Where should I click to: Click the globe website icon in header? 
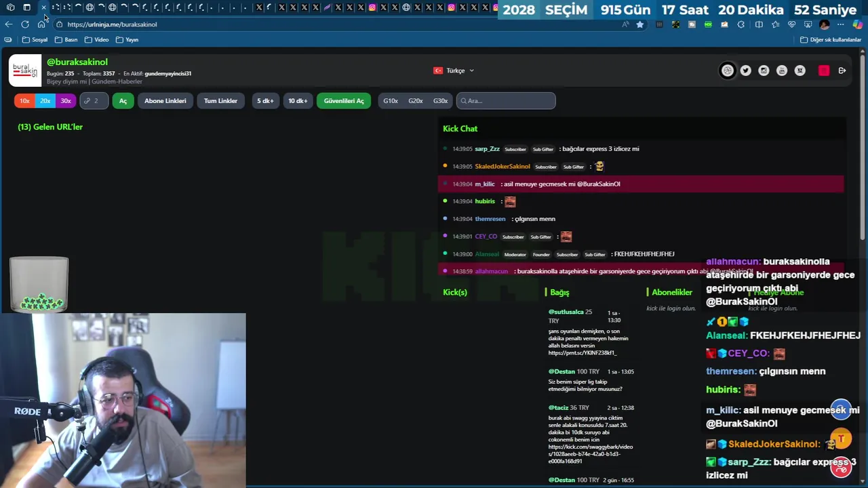tap(727, 70)
